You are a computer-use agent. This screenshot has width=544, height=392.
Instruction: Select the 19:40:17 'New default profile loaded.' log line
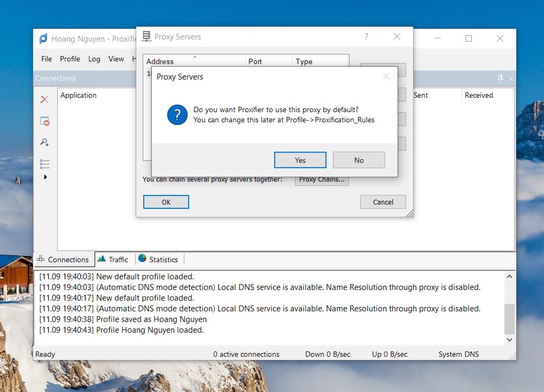(116, 298)
